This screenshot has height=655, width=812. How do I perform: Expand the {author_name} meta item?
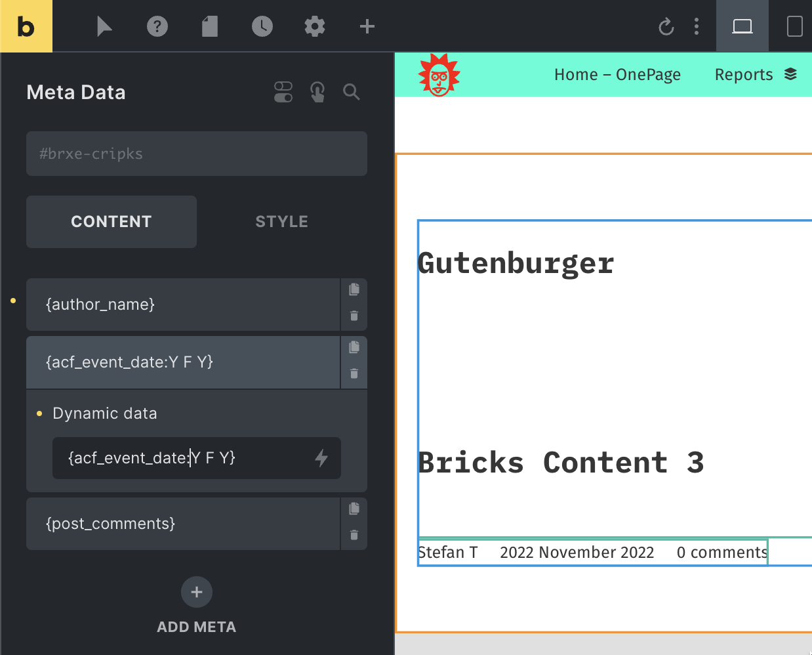coord(182,305)
